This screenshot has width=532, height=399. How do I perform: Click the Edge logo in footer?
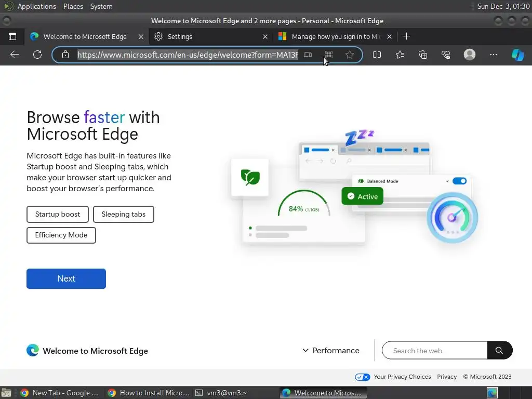33,350
